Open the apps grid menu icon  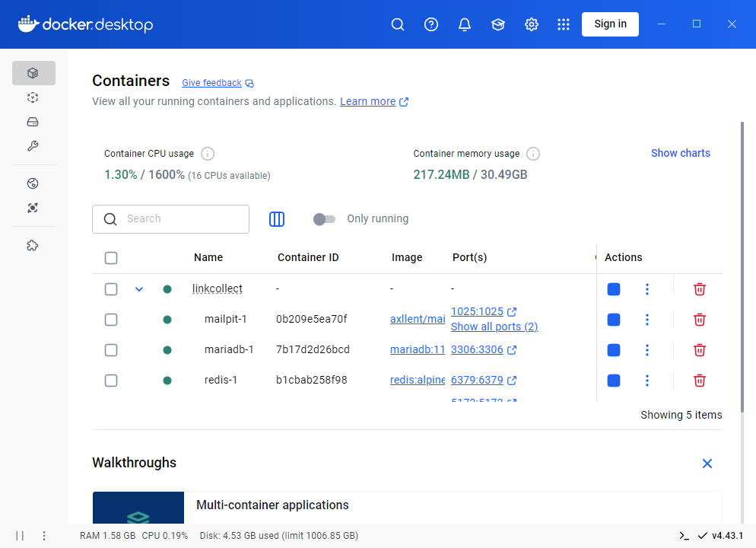point(563,24)
